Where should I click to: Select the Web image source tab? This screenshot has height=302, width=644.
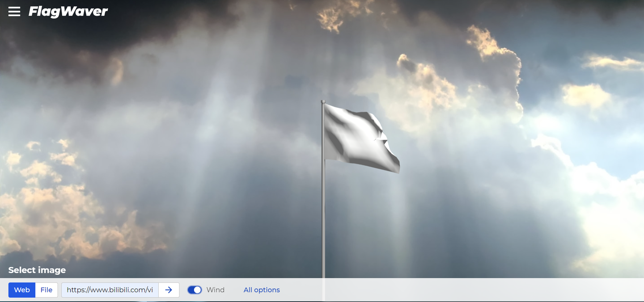(22, 290)
